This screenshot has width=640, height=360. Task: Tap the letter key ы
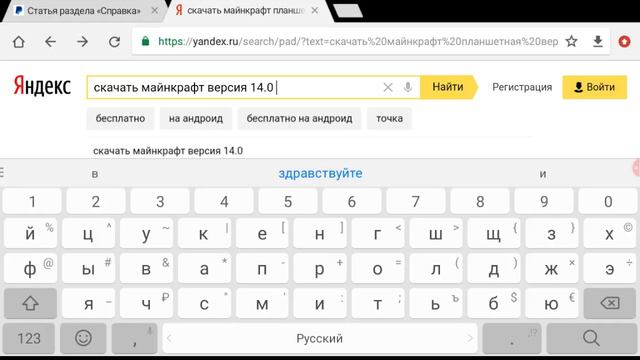tap(89, 269)
